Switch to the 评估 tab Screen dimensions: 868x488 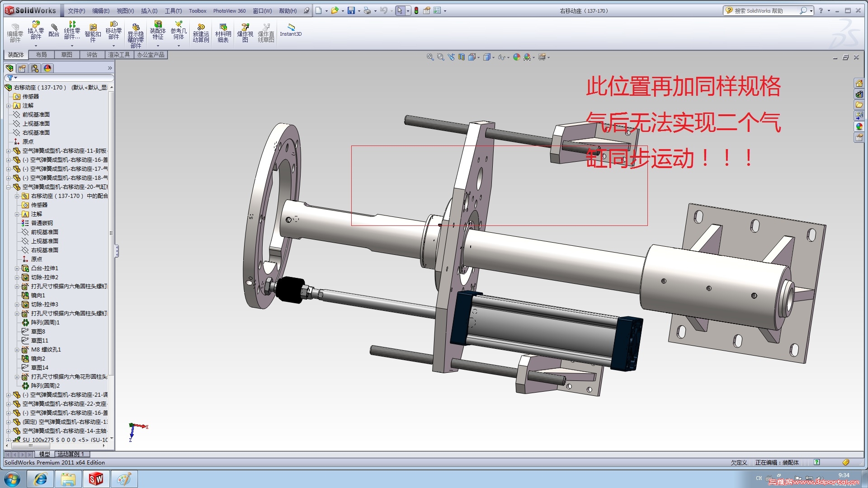[x=92, y=55]
